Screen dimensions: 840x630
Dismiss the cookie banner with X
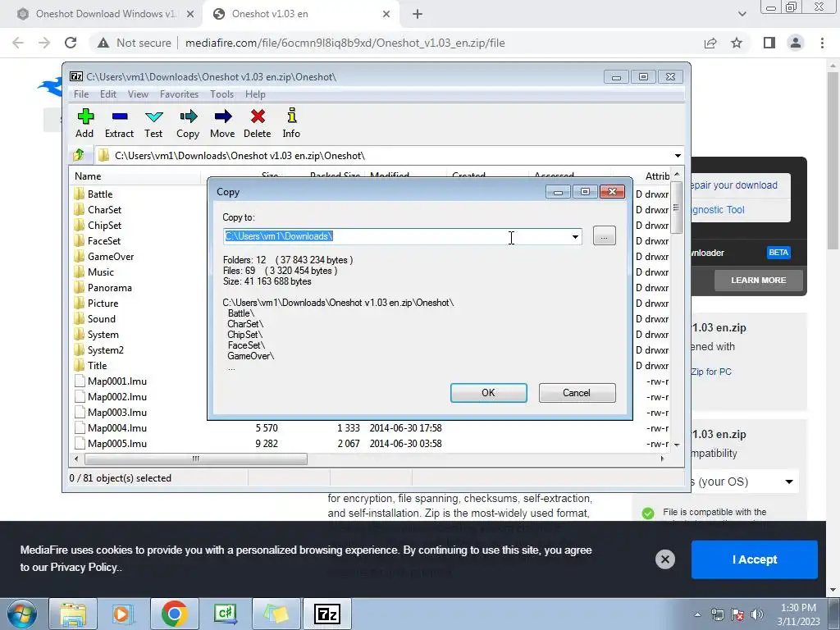click(664, 559)
